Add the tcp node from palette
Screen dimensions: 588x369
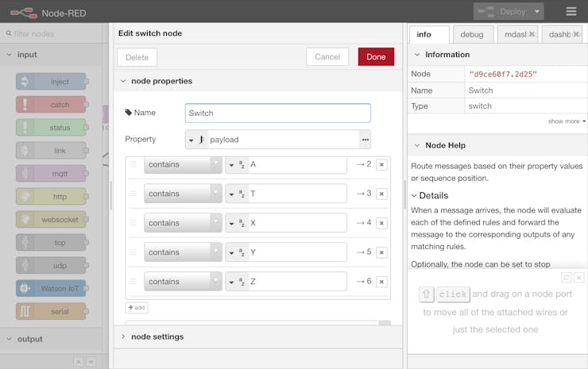pos(51,243)
